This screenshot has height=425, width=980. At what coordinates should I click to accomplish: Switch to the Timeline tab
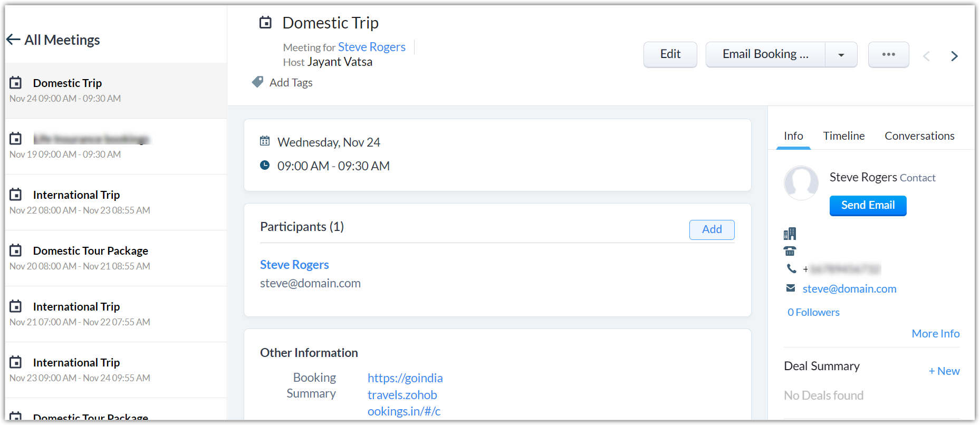point(843,136)
